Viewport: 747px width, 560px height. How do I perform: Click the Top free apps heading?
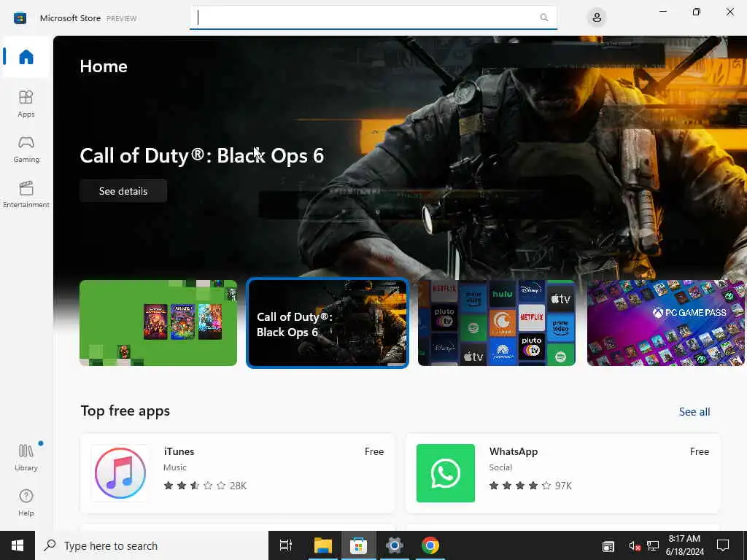pos(125,411)
